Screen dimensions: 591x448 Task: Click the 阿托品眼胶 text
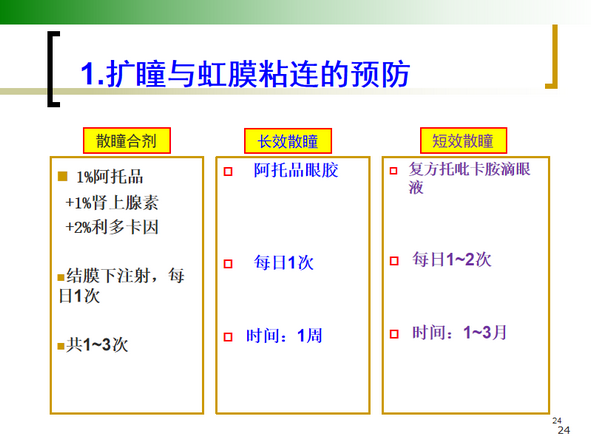(x=296, y=170)
